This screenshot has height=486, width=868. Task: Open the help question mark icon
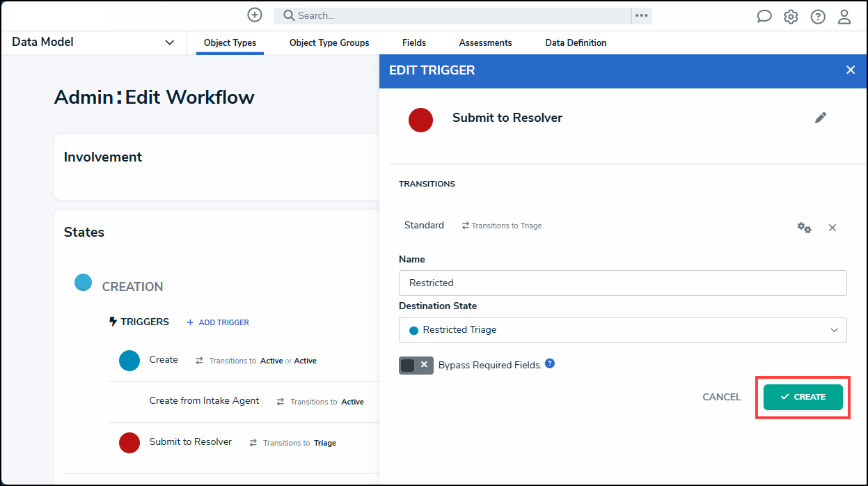pyautogui.click(x=818, y=17)
